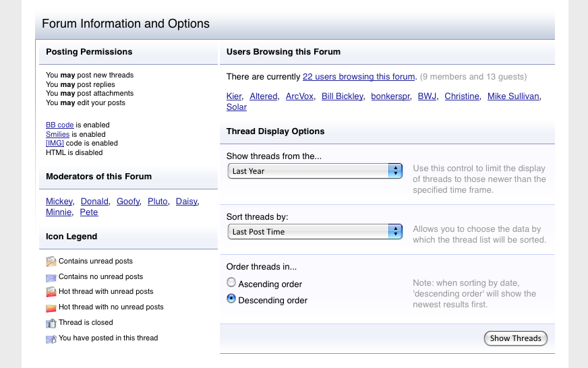Open the 'Last Year' time frame dropdown

(315, 171)
